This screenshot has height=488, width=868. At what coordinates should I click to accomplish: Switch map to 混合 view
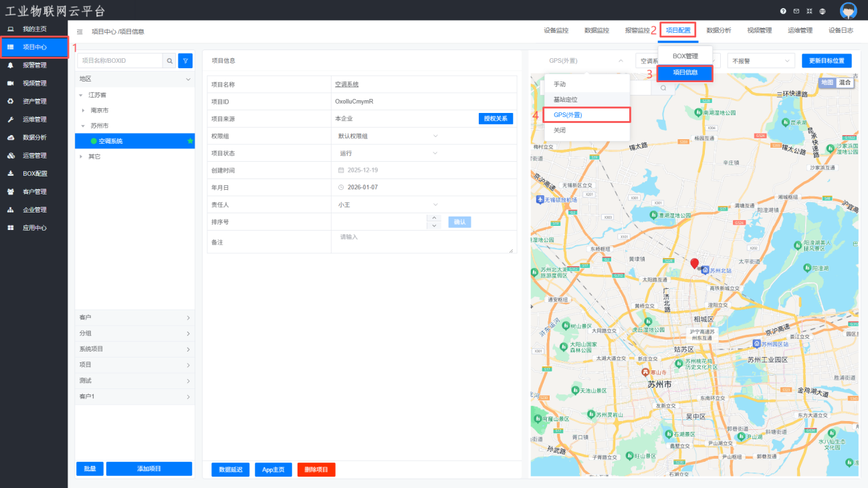click(x=845, y=82)
